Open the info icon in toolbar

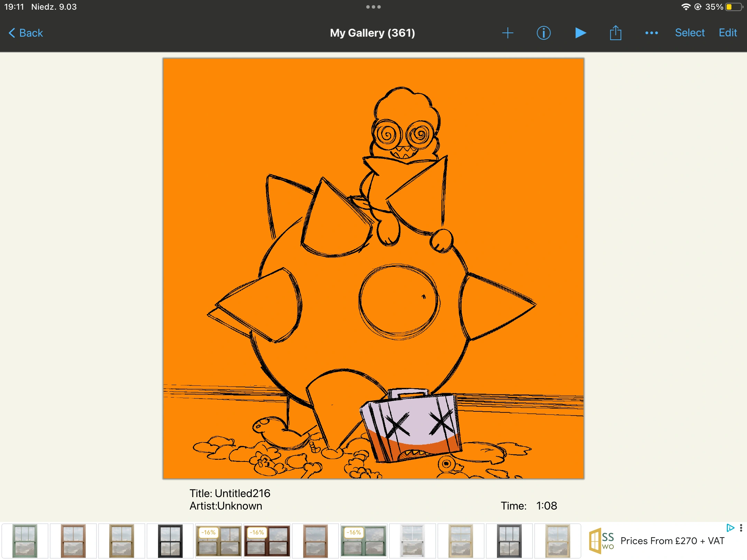[543, 33]
